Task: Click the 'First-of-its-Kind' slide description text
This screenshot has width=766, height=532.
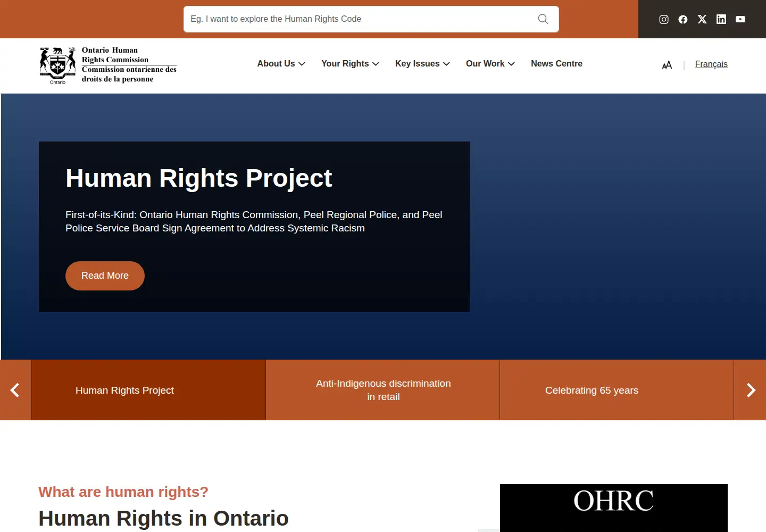Action: point(254,221)
